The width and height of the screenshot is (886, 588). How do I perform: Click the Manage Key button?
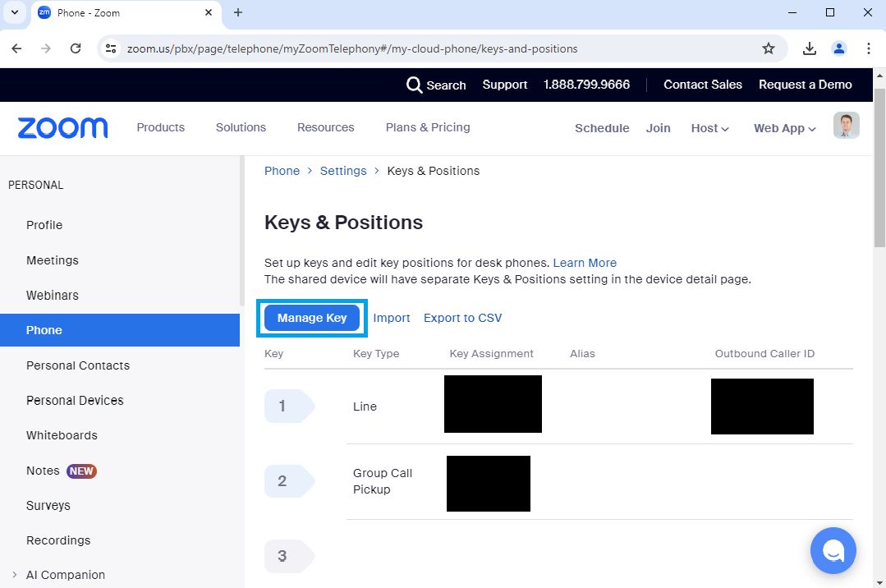(312, 318)
